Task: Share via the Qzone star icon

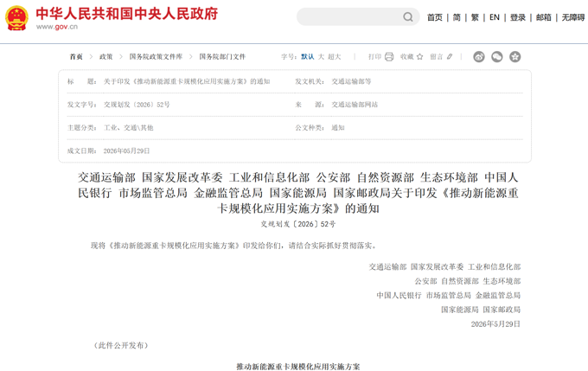Action: pos(514,56)
